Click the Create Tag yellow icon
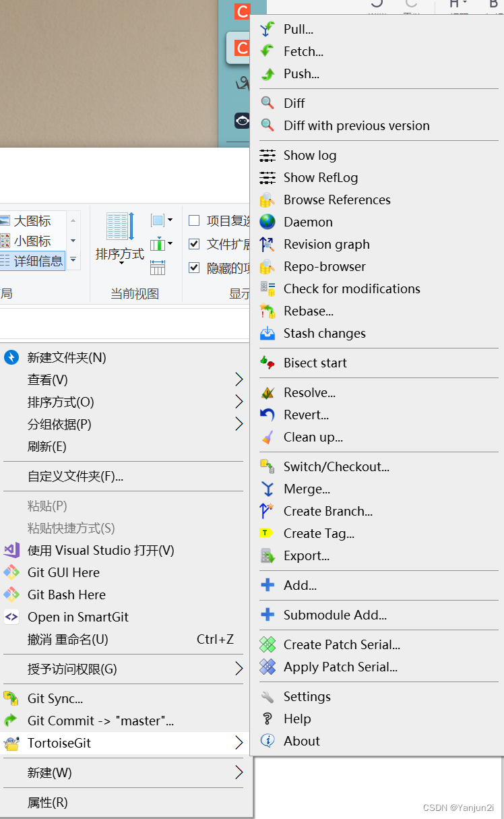The image size is (504, 819). point(267,533)
